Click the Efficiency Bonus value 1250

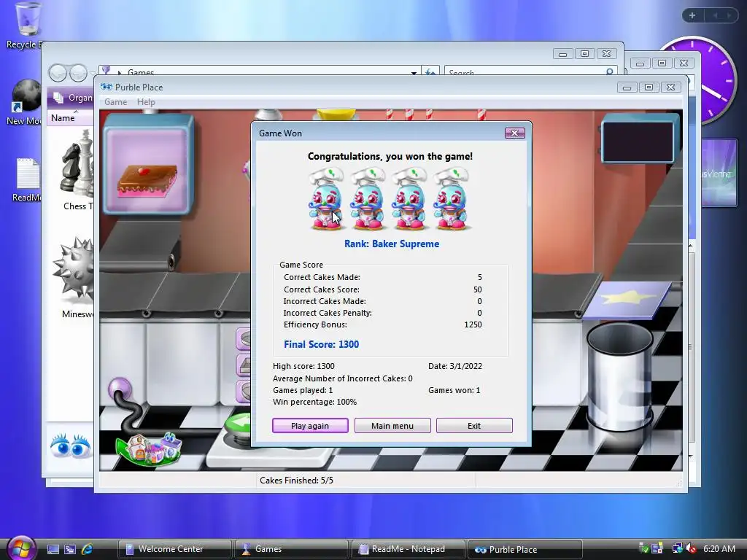coord(473,324)
